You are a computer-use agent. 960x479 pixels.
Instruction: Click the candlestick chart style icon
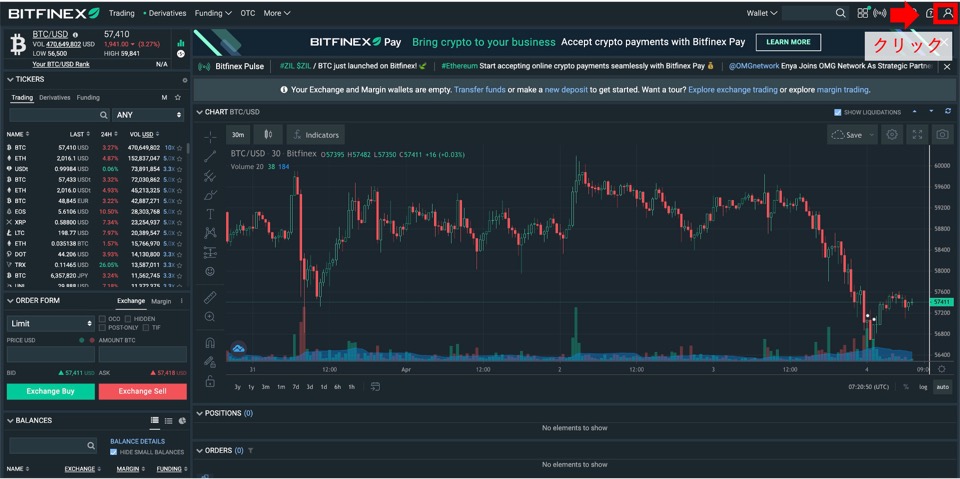267,134
